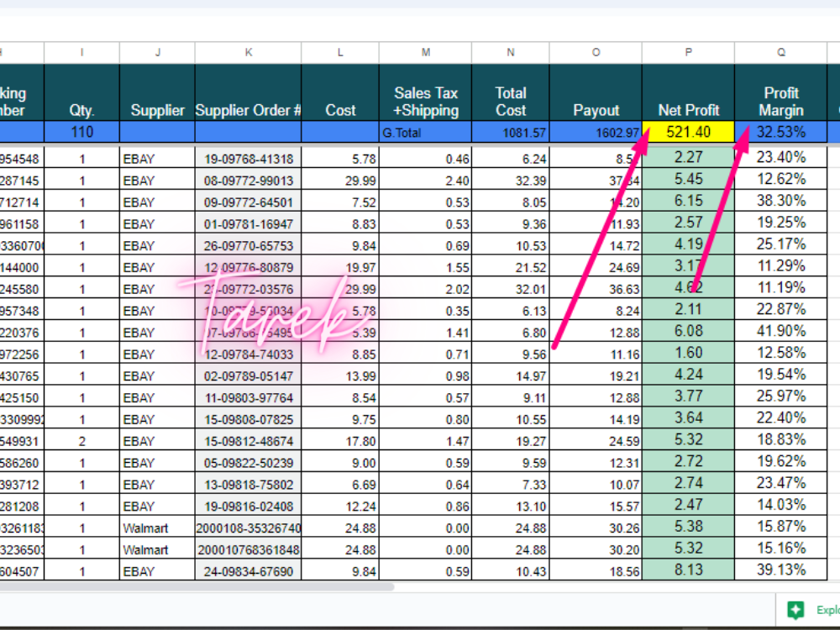The height and width of the screenshot is (630, 840).
Task: Select column K header
Action: point(249,52)
